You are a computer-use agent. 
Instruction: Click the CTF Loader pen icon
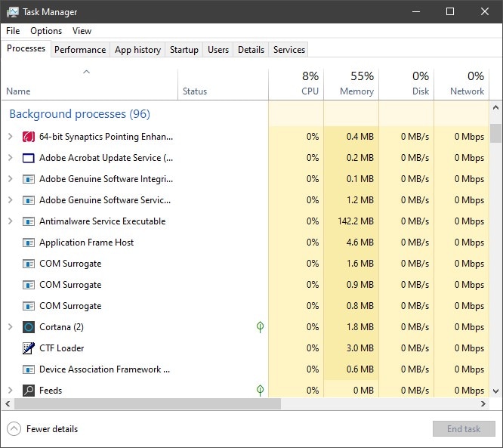coord(29,348)
